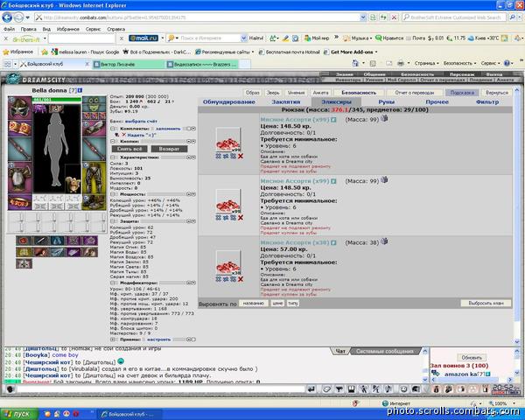Viewport: 525px width, 420px height.
Task: Click the chat message input field
Action: (x=160, y=389)
